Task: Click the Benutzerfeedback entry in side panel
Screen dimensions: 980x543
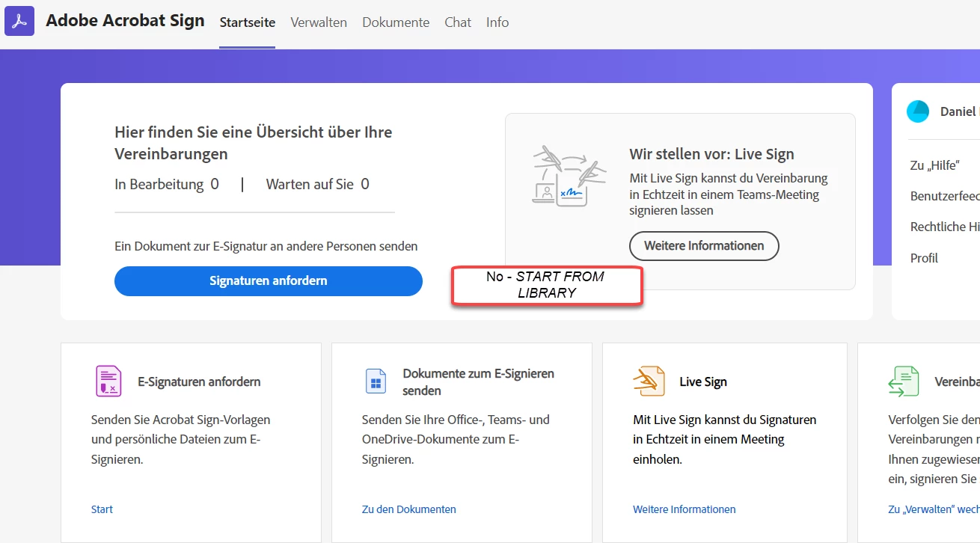Action: [945, 196]
